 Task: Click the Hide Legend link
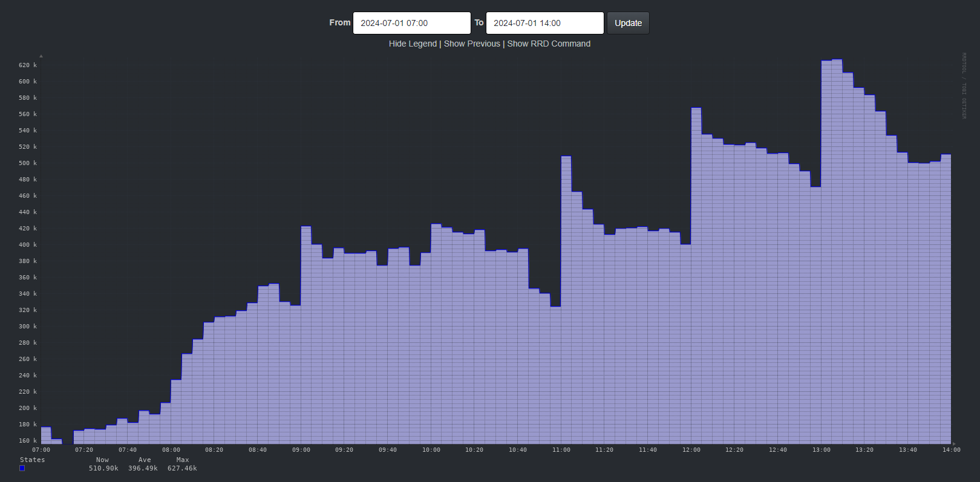pos(413,44)
